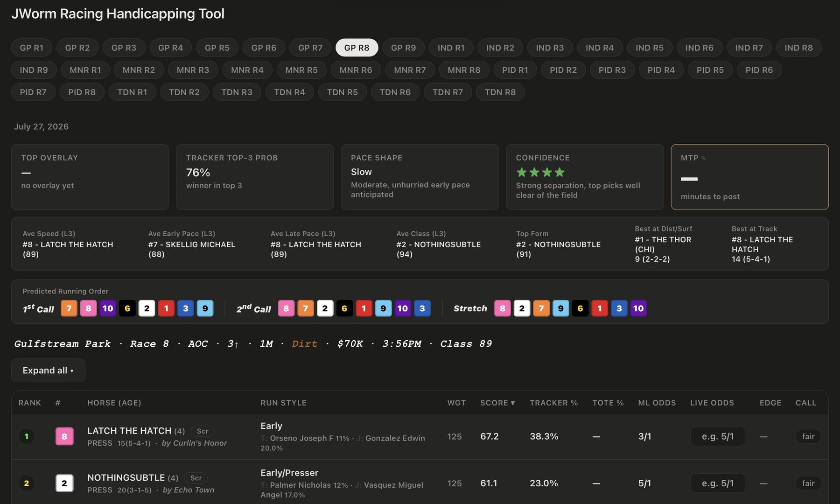Click the MTP minutes to post card
The image size is (840, 504).
coord(750,177)
